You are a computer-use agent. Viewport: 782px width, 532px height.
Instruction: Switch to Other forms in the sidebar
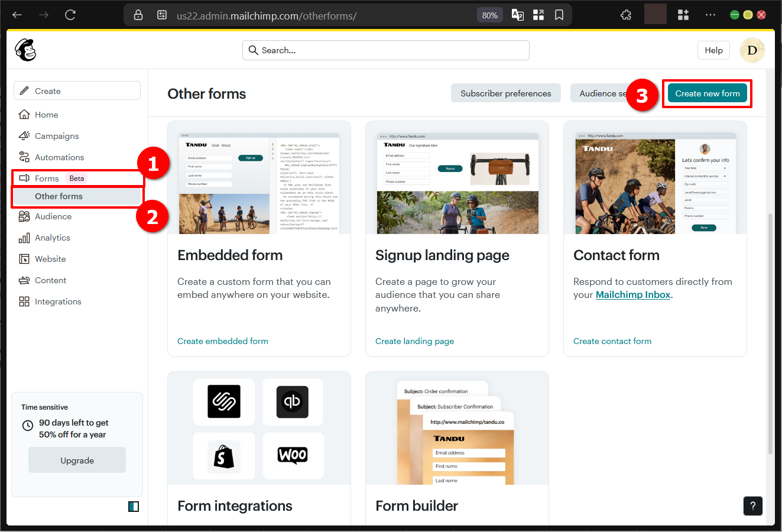59,196
